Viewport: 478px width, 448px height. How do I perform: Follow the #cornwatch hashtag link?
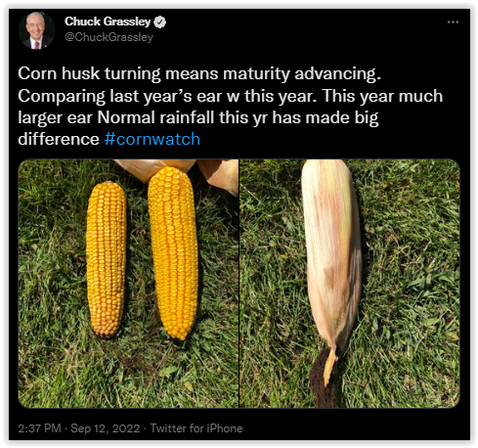(x=152, y=139)
